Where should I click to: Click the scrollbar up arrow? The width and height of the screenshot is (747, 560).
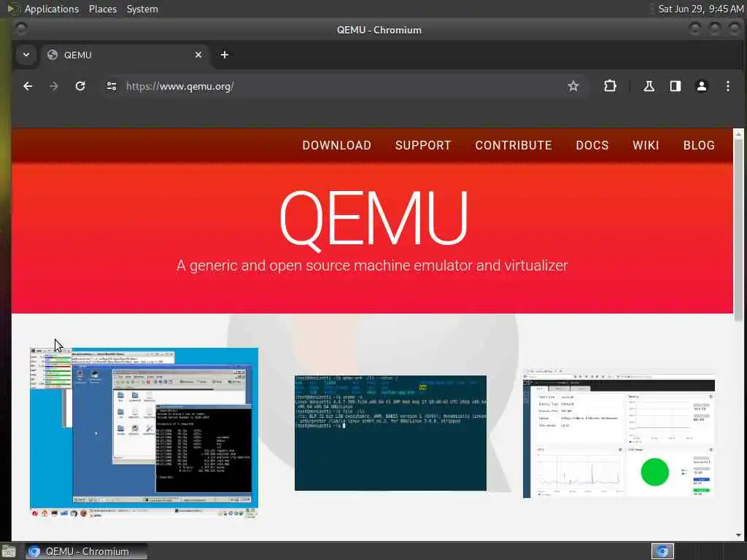[738, 133]
